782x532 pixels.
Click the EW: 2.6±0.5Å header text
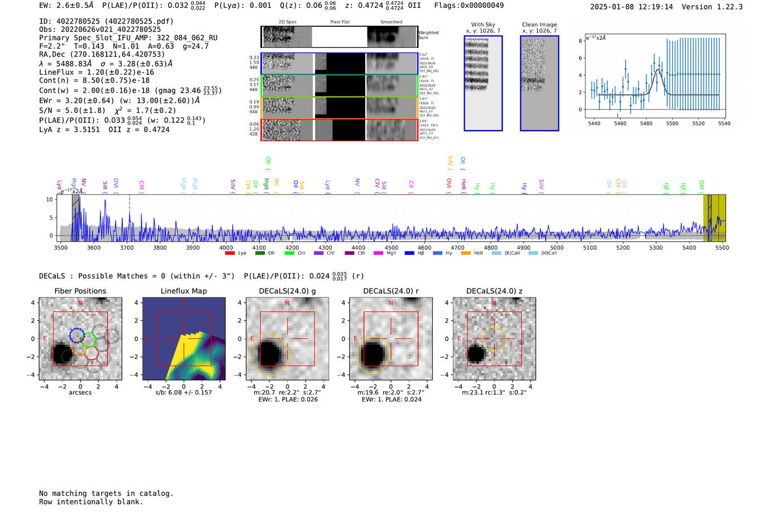(x=66, y=6)
